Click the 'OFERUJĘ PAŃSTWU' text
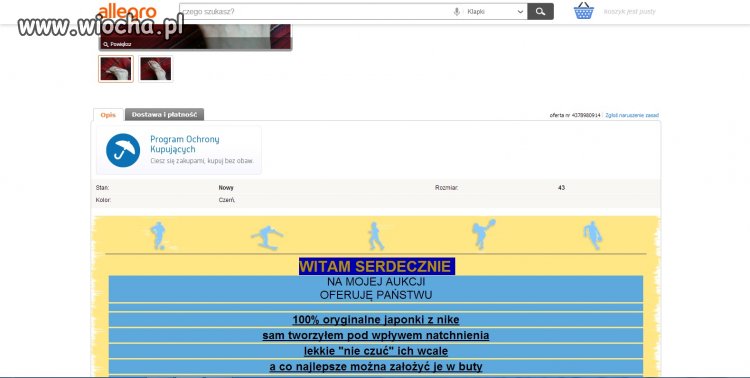 point(376,295)
